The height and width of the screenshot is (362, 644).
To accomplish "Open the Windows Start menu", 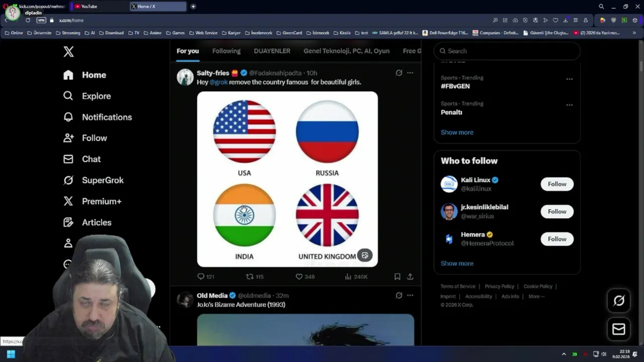I will [x=11, y=354].
